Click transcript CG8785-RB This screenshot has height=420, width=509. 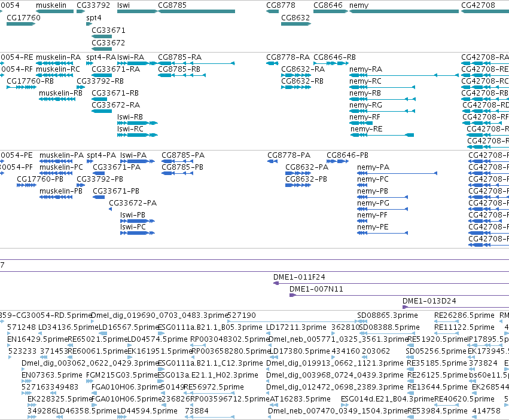click(x=182, y=75)
